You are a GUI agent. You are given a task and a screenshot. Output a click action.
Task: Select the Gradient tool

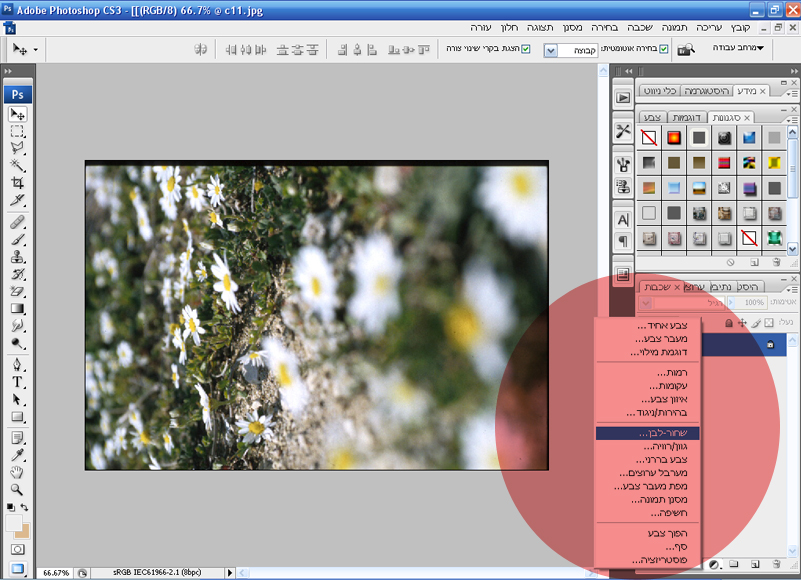click(x=17, y=309)
